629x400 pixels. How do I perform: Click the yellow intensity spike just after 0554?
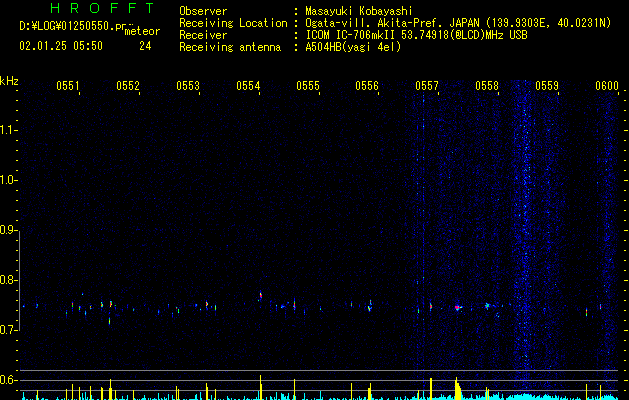[261, 387]
